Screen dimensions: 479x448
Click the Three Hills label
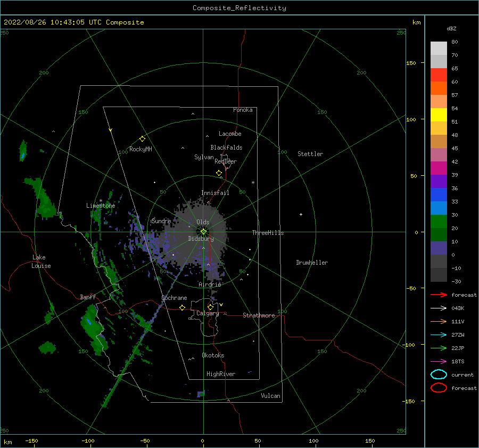coord(268,233)
